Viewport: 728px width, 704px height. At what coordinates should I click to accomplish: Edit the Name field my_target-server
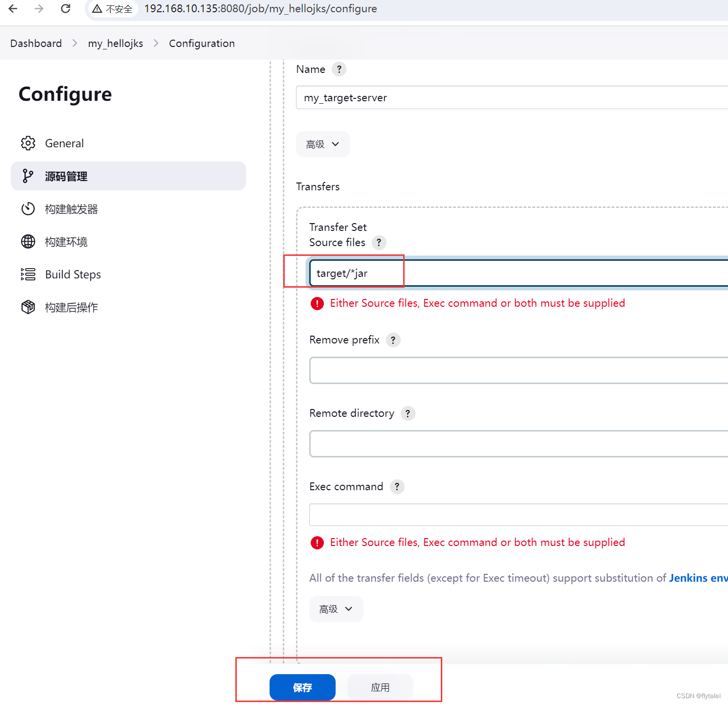click(512, 97)
